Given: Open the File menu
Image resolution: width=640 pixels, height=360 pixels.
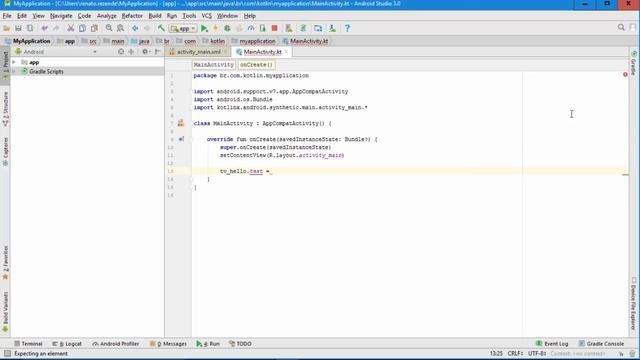Looking at the screenshot, I should pyautogui.click(x=7, y=16).
